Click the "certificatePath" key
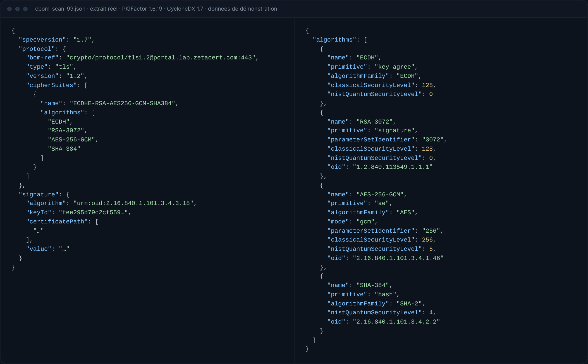 (x=57, y=221)
